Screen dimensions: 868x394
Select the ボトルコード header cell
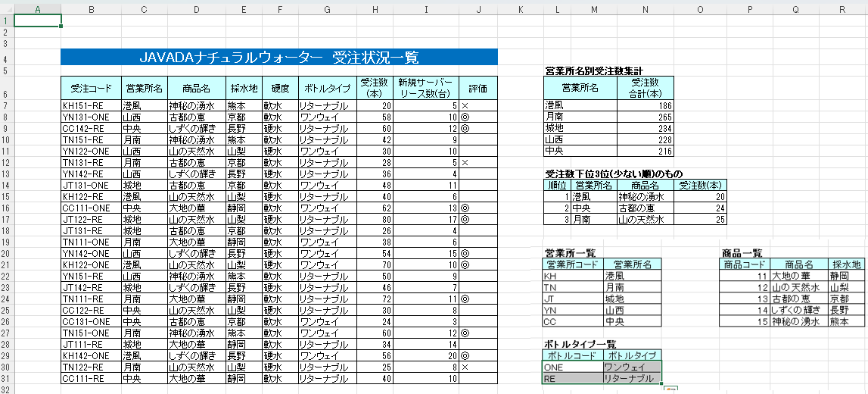pyautogui.click(x=573, y=356)
